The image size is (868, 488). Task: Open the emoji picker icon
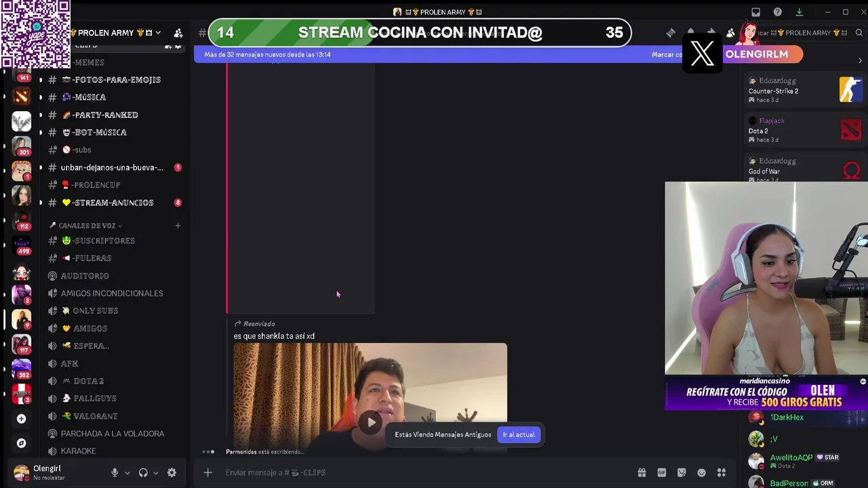point(702,472)
